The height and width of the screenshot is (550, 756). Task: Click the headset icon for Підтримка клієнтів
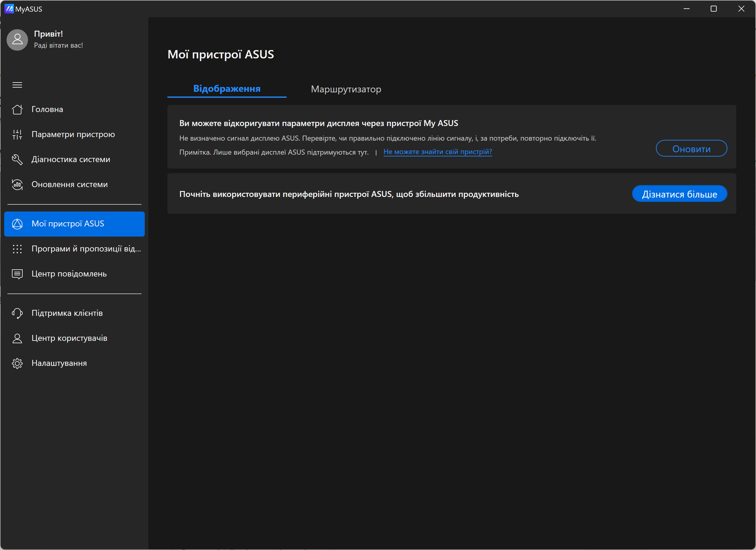[x=17, y=313]
